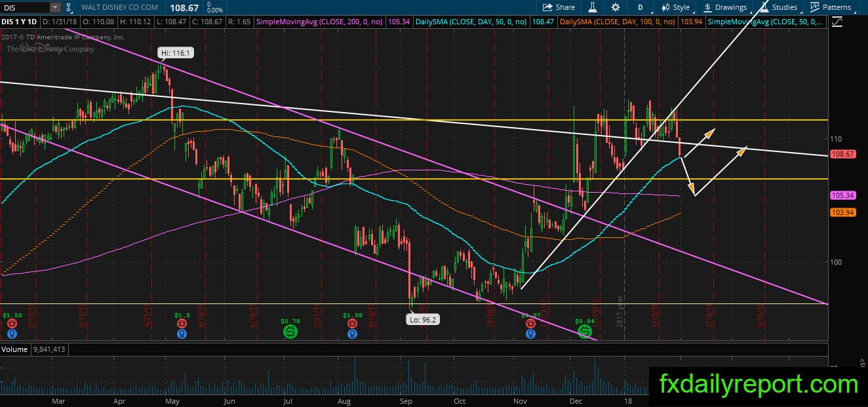Open the flask tools icon beside Share

[x=593, y=7]
